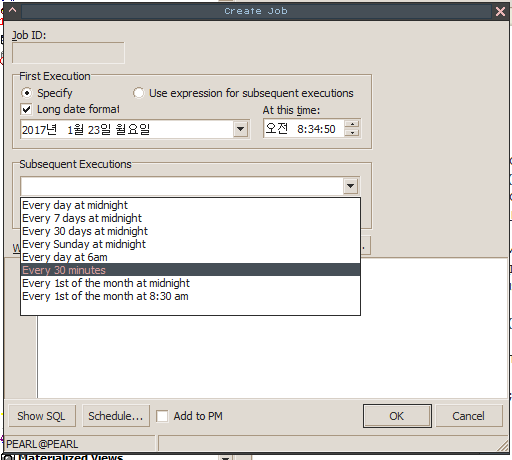The image size is (512, 460).
Task: Choose Every 7 days at midnight
Action: [x=190, y=218]
